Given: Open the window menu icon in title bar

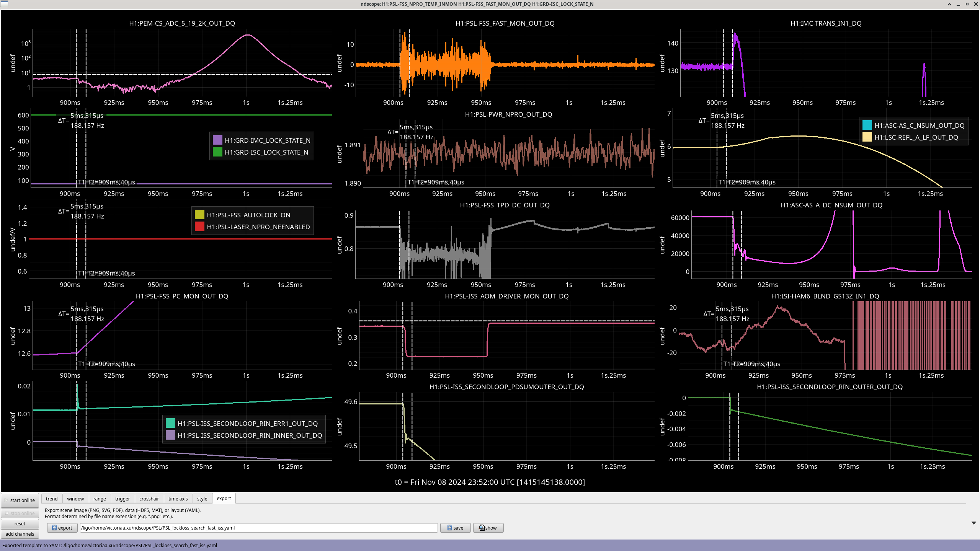Looking at the screenshot, I should click(x=4, y=4).
